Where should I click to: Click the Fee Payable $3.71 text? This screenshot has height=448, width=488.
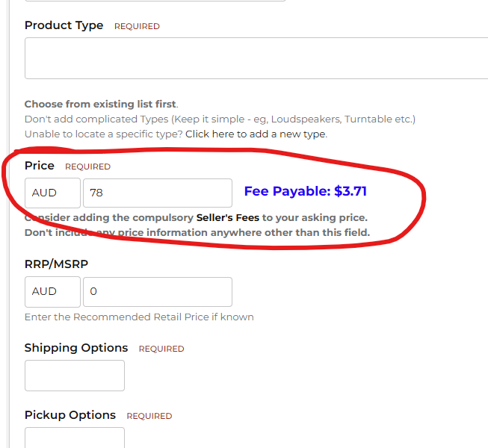point(305,191)
